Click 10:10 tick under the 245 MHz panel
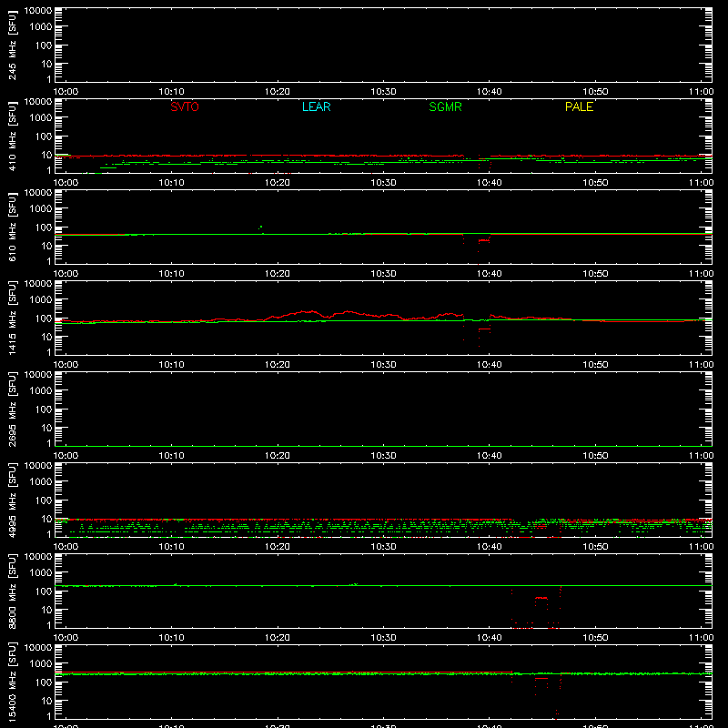 (171, 92)
